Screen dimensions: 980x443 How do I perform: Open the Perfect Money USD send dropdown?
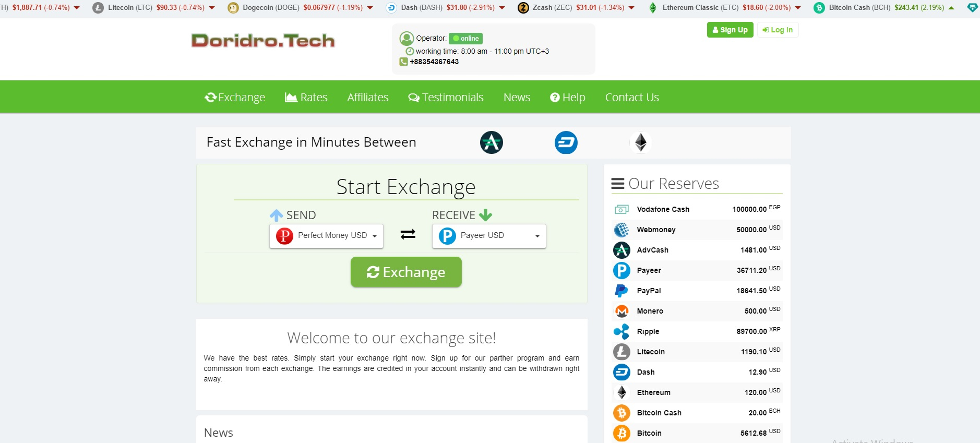pos(326,236)
